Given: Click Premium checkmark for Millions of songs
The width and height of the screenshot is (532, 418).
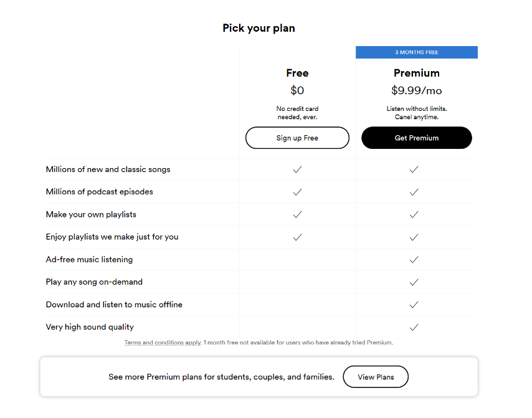Looking at the screenshot, I should pyautogui.click(x=414, y=169).
